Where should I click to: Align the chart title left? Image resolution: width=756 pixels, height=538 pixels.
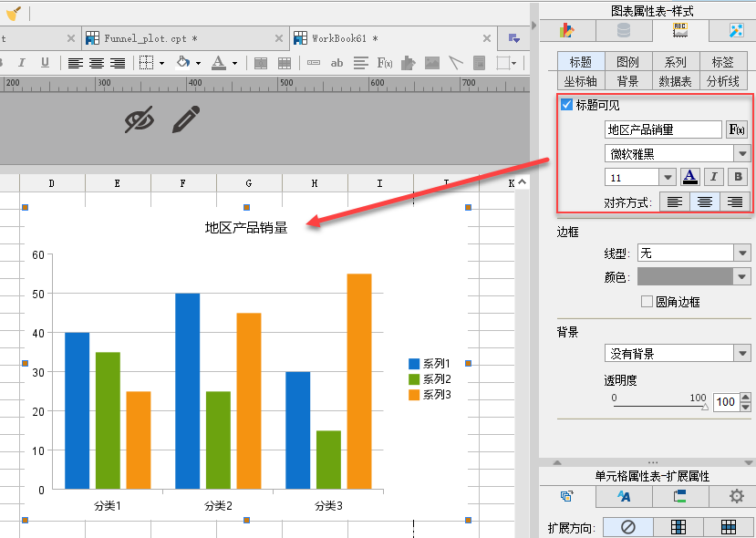(x=675, y=202)
